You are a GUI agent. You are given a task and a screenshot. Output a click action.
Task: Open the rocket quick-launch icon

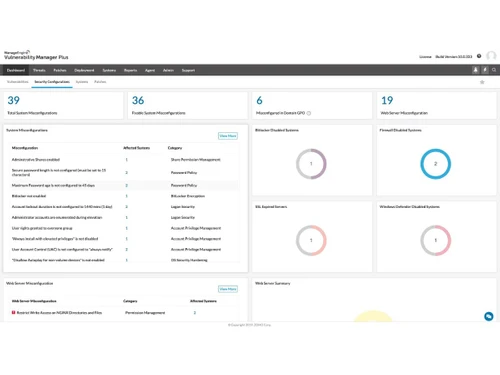pyautogui.click(x=476, y=70)
